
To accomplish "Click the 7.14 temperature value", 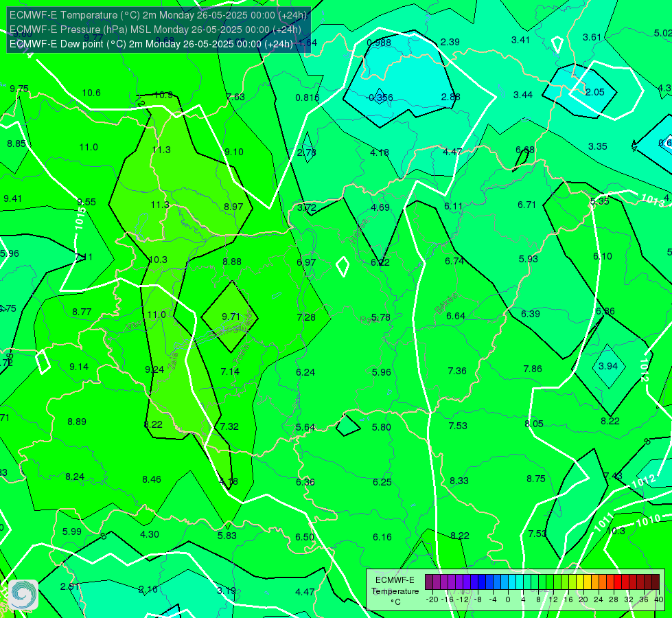I will pos(230,371).
